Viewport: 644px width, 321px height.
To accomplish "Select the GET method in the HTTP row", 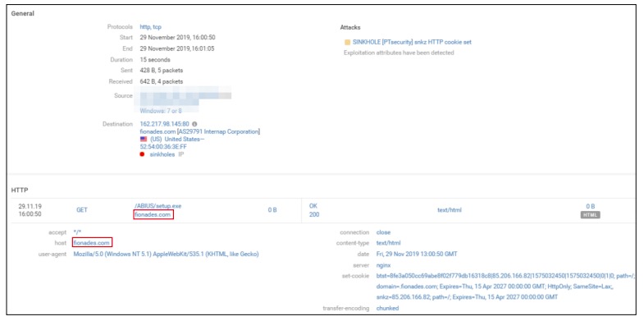I will pyautogui.click(x=82, y=210).
